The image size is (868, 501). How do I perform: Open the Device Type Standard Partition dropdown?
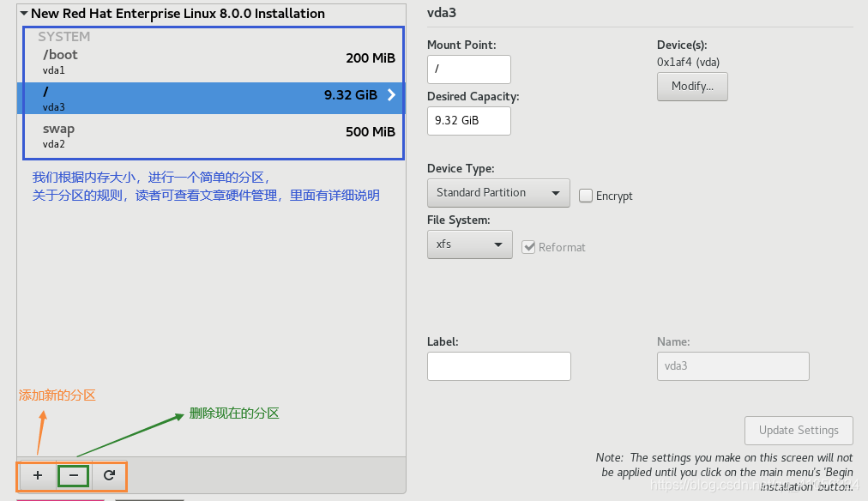[498, 193]
